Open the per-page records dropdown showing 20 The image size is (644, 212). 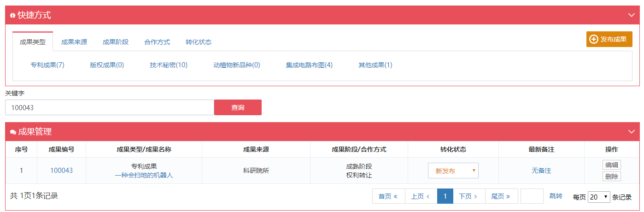(x=599, y=197)
